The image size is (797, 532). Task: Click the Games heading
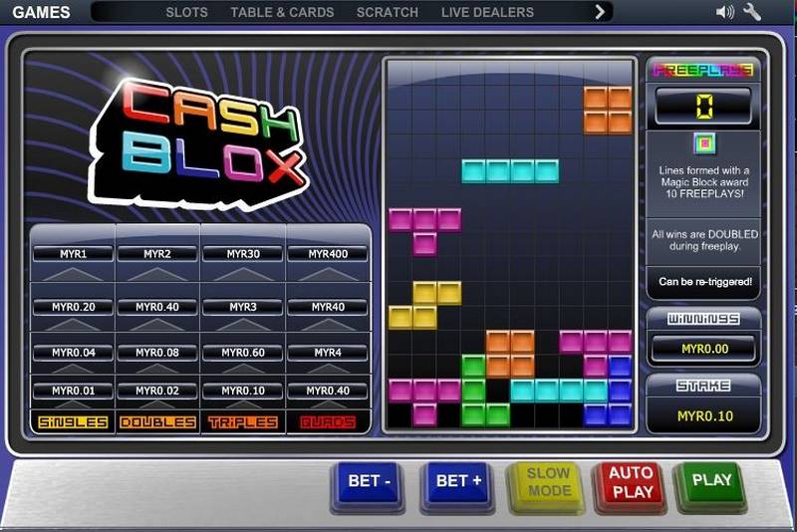41,12
